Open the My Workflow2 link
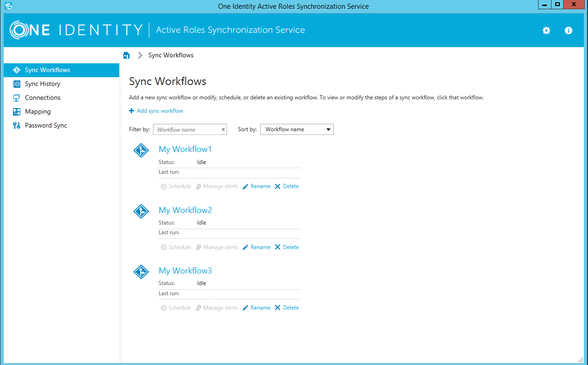 pyautogui.click(x=185, y=210)
